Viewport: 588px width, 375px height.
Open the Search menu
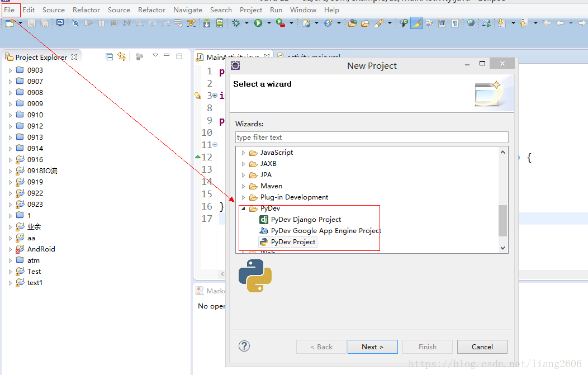221,10
